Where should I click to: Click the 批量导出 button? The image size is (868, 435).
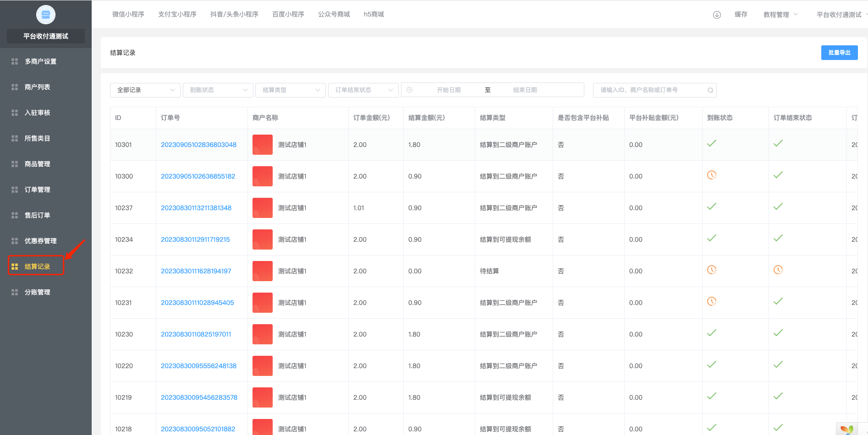coord(839,53)
